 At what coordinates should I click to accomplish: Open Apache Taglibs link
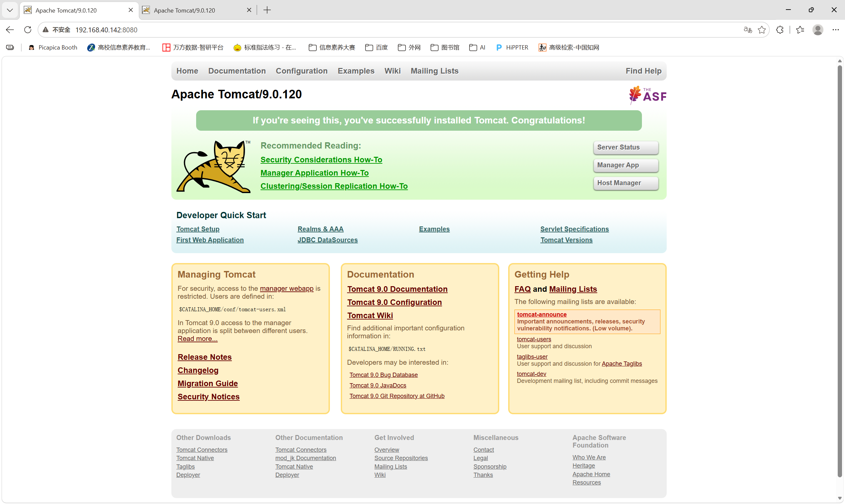[x=622, y=364]
